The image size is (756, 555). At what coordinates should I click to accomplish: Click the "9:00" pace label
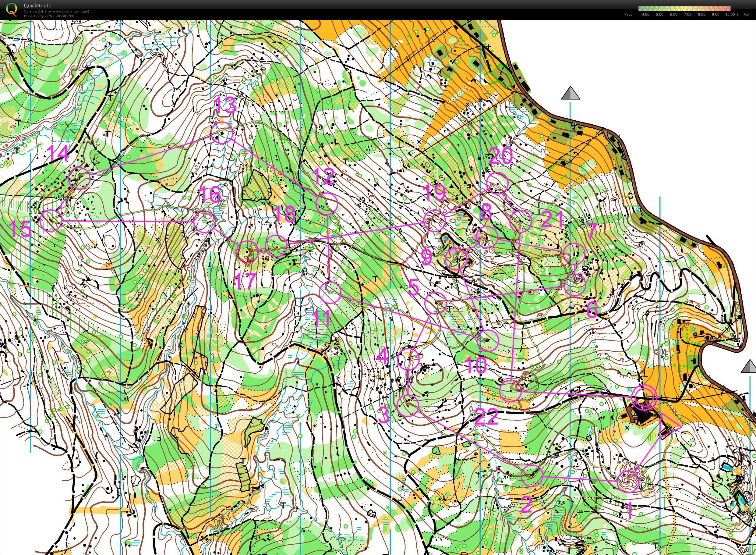[x=715, y=14]
